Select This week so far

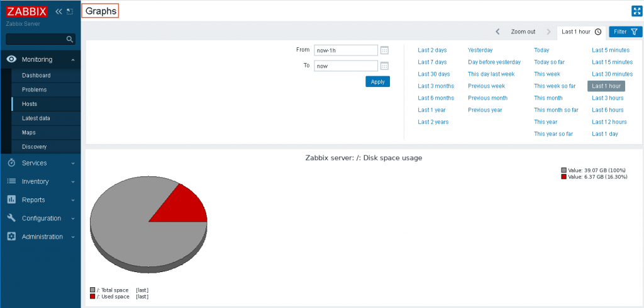pyautogui.click(x=555, y=86)
